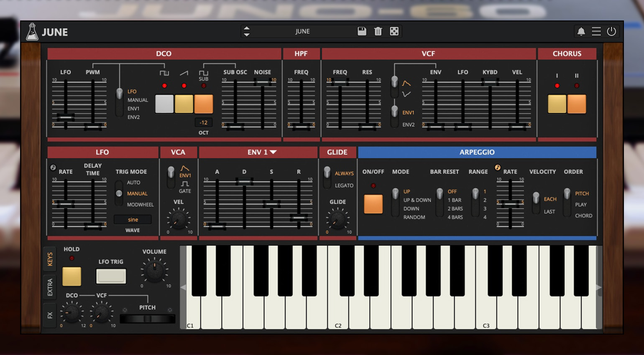This screenshot has height=355, width=644.
Task: Open the LFO wave sine selector
Action: [133, 220]
